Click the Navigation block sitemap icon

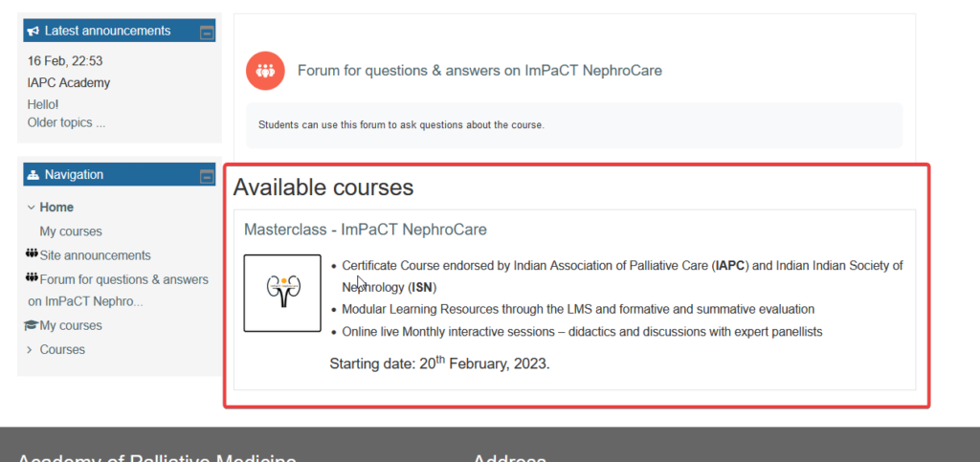click(x=33, y=175)
